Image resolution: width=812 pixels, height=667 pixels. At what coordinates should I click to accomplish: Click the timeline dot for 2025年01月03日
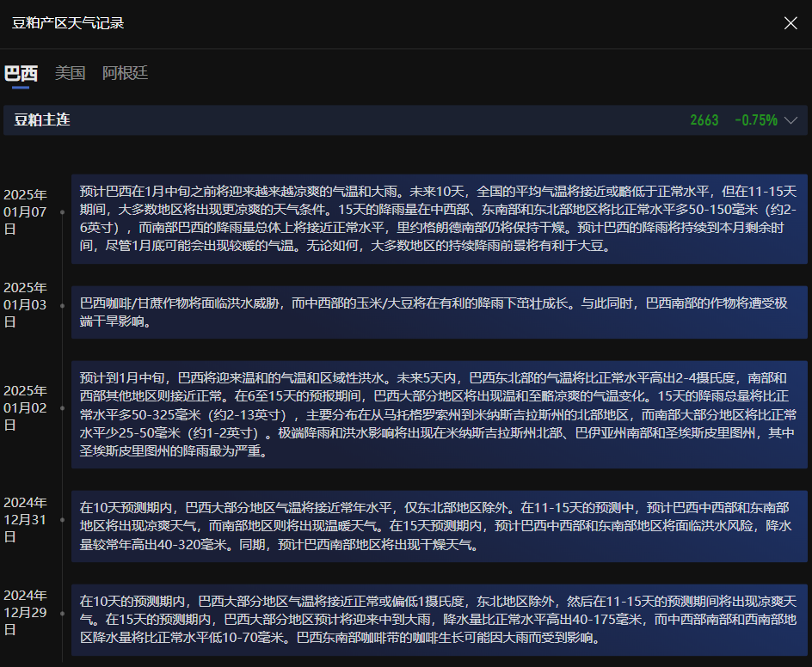[62, 305]
